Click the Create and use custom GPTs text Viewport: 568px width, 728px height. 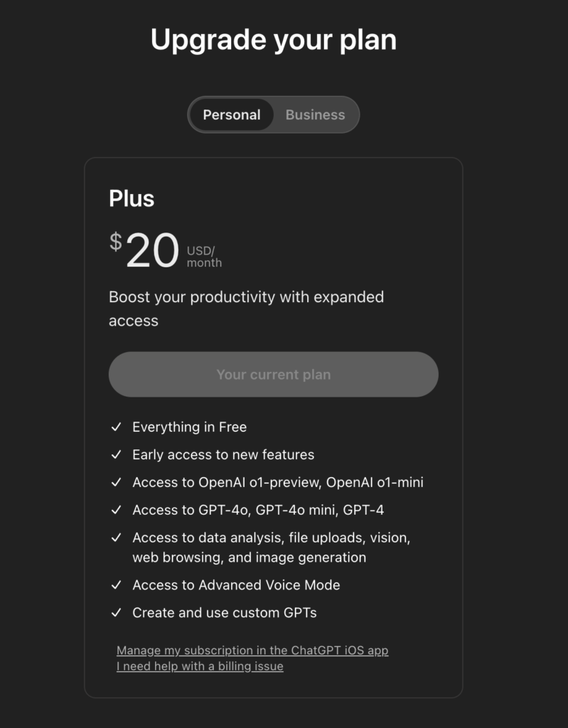(x=224, y=613)
